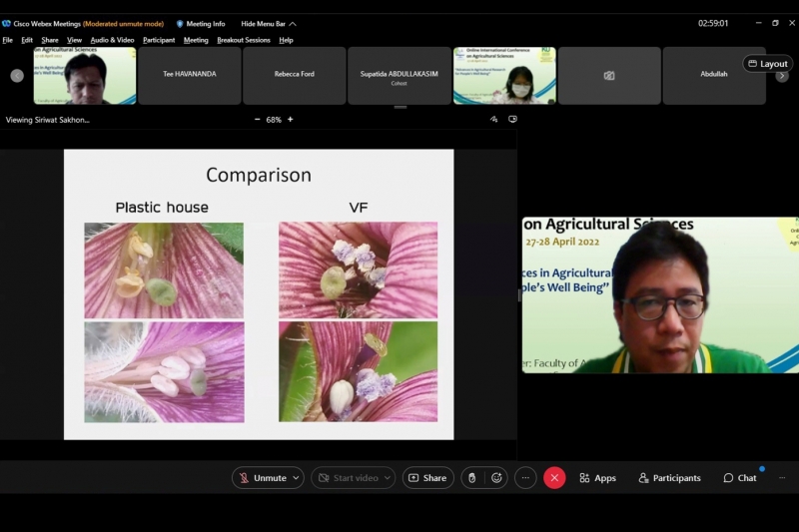
Task: Collapse menu bar via Hide Menu Bar
Action: click(x=269, y=24)
